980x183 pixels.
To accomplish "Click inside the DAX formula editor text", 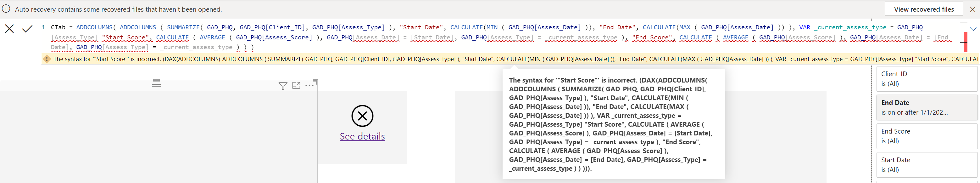I will click(x=500, y=37).
